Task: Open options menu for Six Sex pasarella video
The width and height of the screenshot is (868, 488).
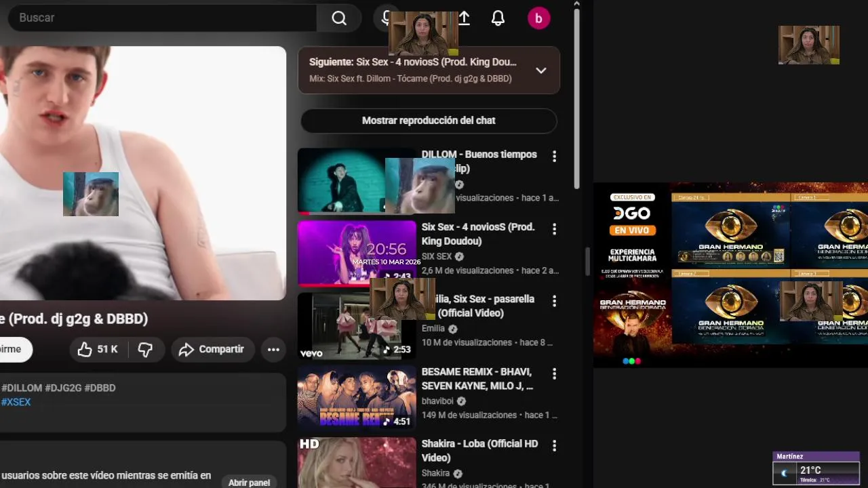Action: click(554, 301)
